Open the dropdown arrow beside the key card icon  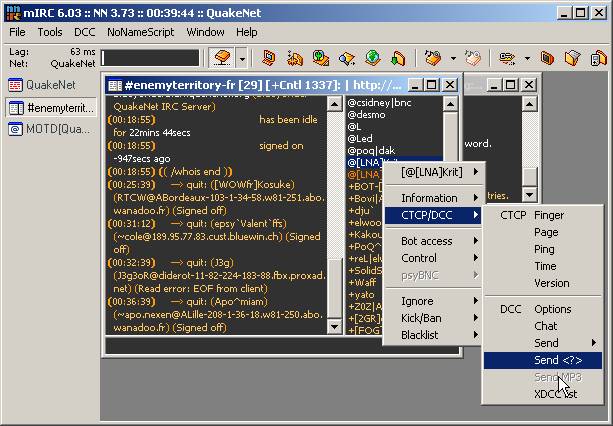pos(527,59)
